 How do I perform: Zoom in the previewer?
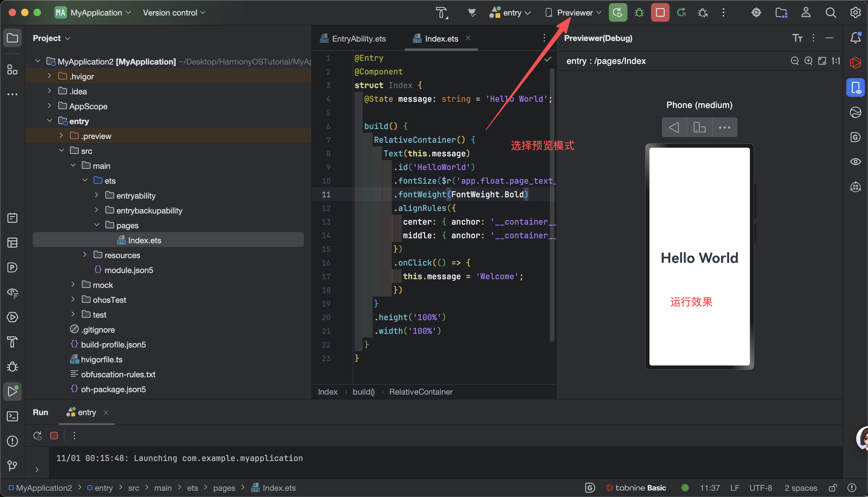[x=808, y=61]
